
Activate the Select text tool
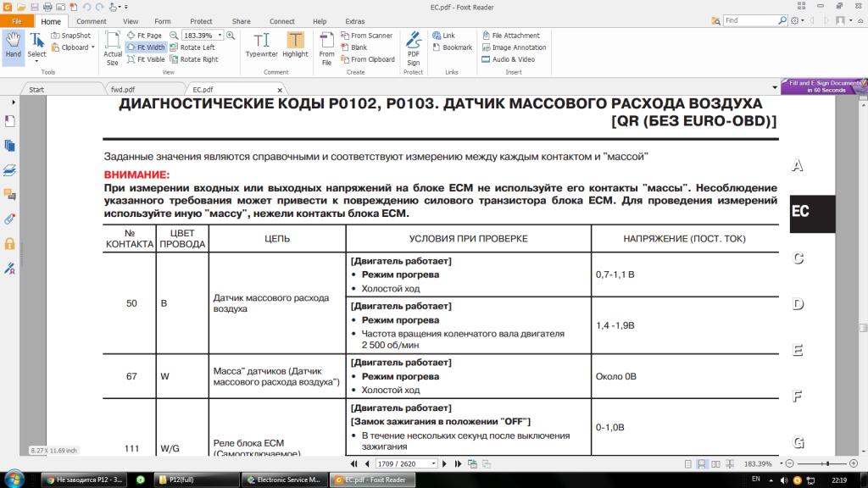coord(37,46)
